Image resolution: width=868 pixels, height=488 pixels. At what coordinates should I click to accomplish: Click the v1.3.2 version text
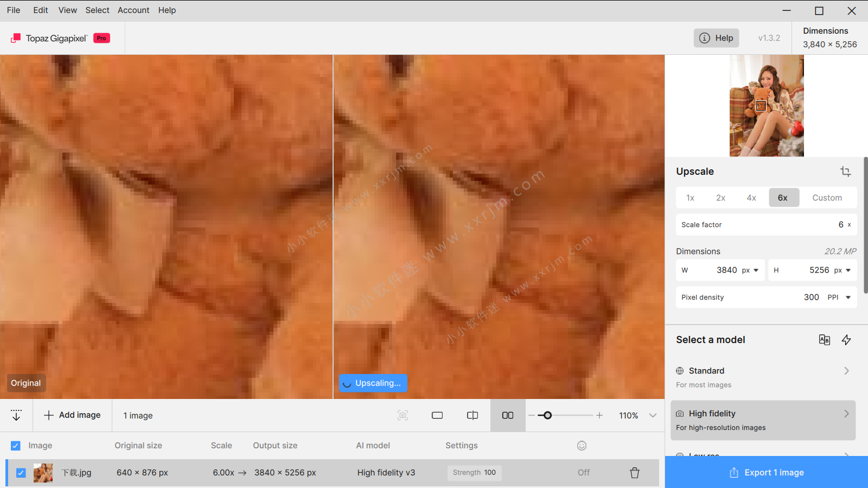(x=769, y=38)
